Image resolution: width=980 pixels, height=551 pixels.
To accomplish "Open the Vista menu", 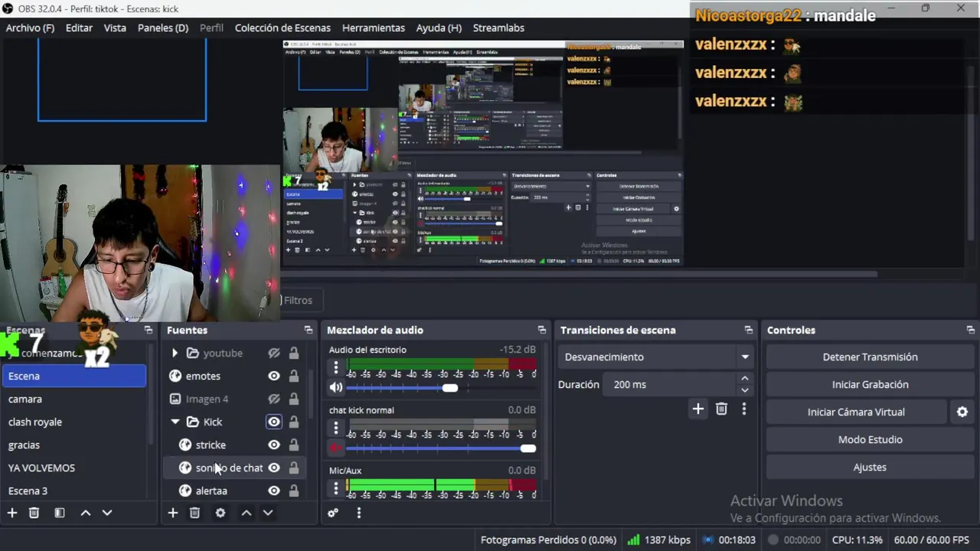I will 115,28.
